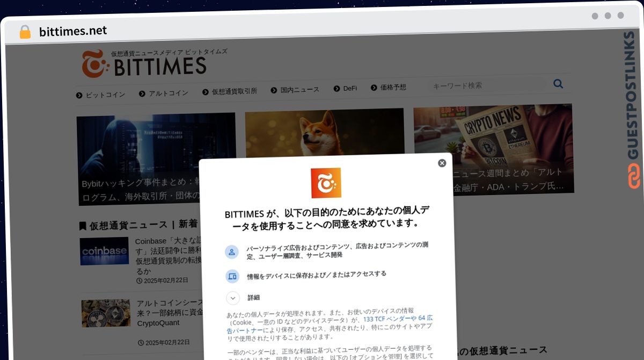Click the 2025年02月22日 date under the CryptoQuant article

(164, 342)
